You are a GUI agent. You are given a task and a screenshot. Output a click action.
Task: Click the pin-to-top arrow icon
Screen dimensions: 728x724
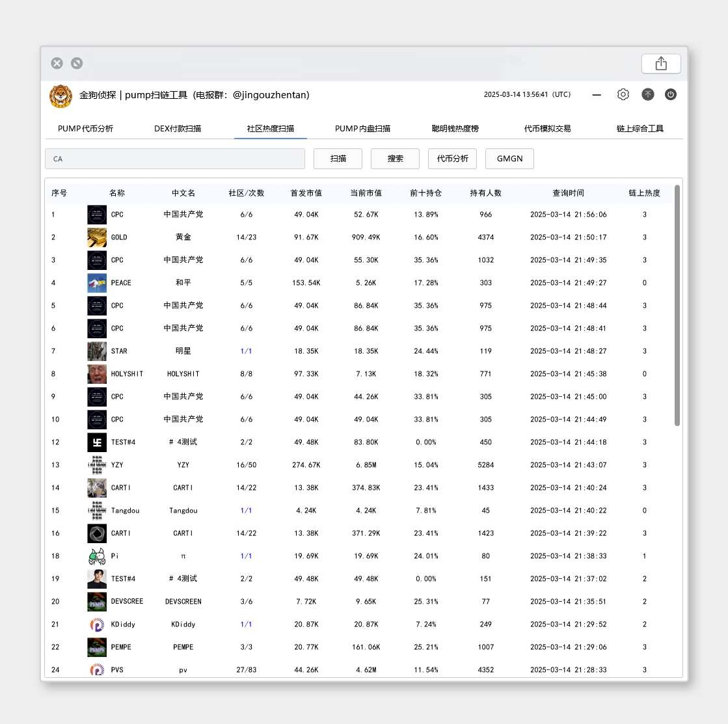[648, 95]
